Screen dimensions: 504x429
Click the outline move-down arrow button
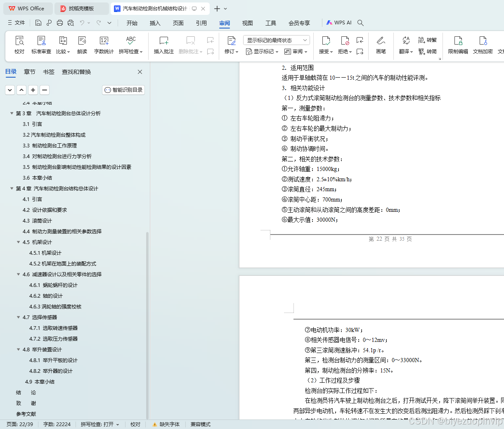tap(10, 90)
